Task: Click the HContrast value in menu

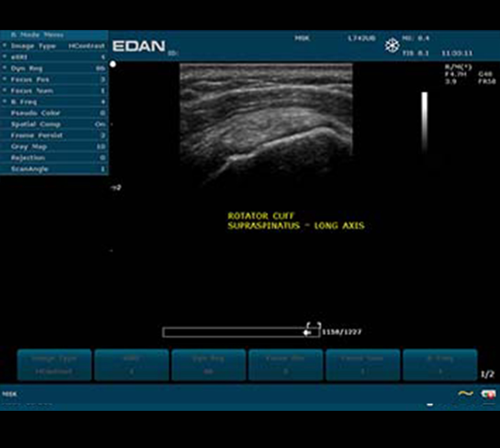Action: pyautogui.click(x=86, y=46)
